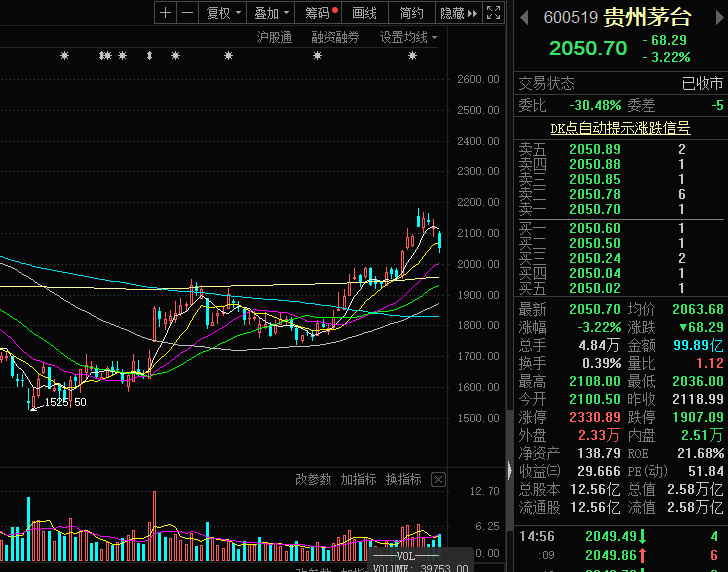Click the rightmost info star marker
Screen dimensions: 728x572
click(412, 56)
